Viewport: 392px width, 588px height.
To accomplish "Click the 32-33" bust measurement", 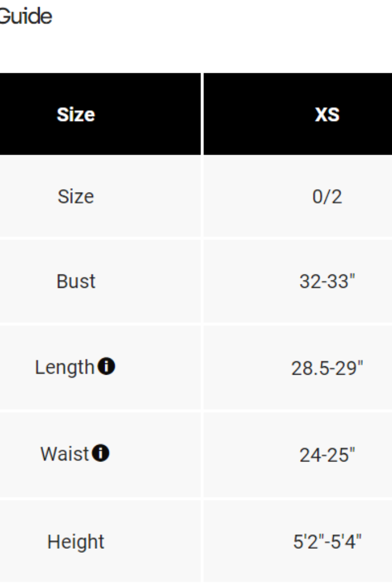I will pyautogui.click(x=327, y=281).
